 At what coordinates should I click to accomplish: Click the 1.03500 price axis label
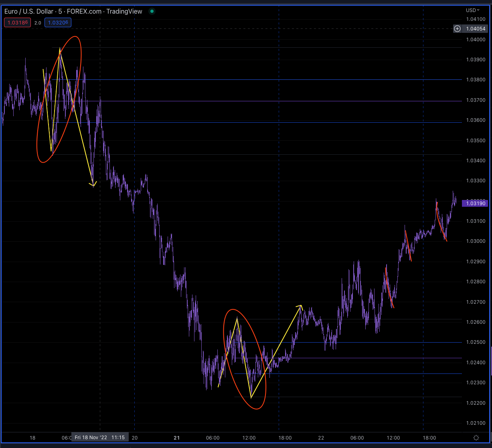476,140
